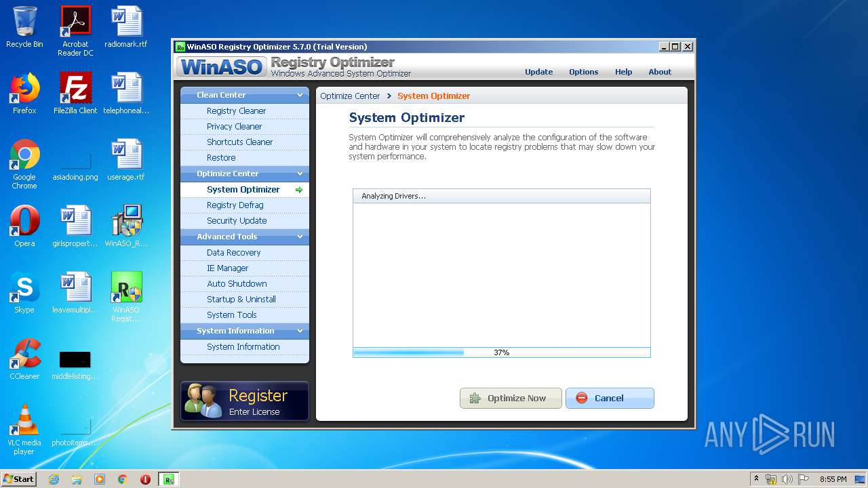Launch Firefox from the desktop
This screenshot has height=488, width=868.
pyautogui.click(x=24, y=94)
